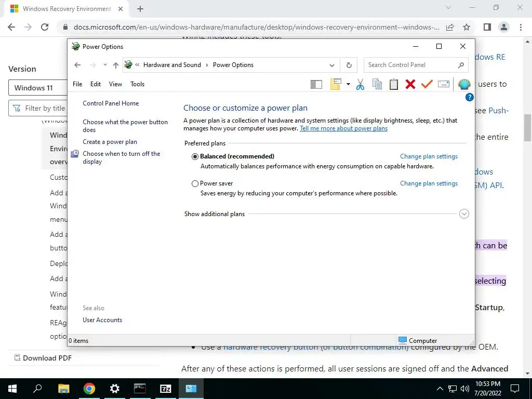Close the Windows Recovery Environment tab

tap(121, 9)
